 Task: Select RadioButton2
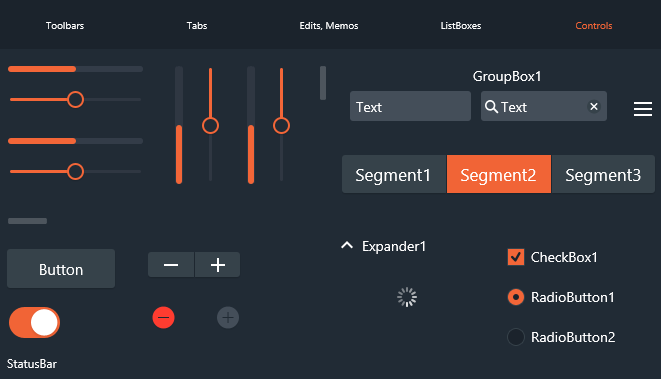pyautogui.click(x=516, y=337)
